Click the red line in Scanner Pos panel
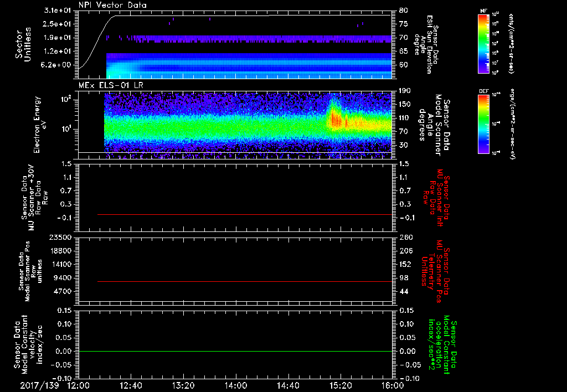 245,281
